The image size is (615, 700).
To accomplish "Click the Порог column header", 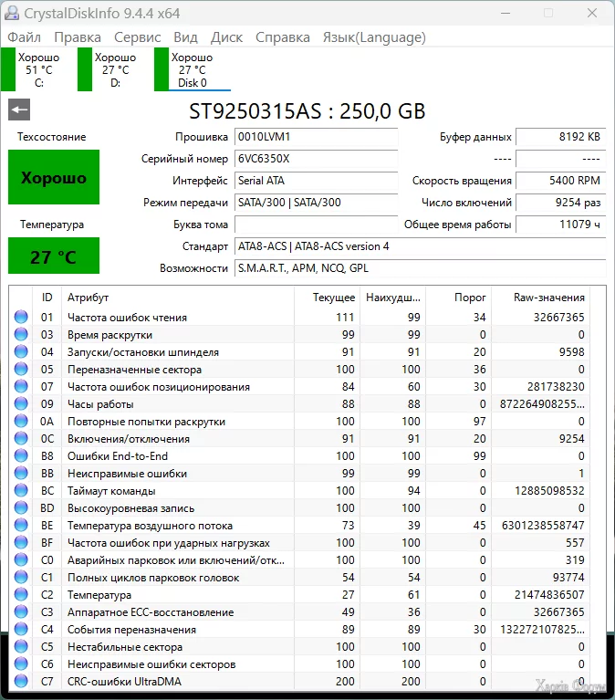I will point(459,298).
